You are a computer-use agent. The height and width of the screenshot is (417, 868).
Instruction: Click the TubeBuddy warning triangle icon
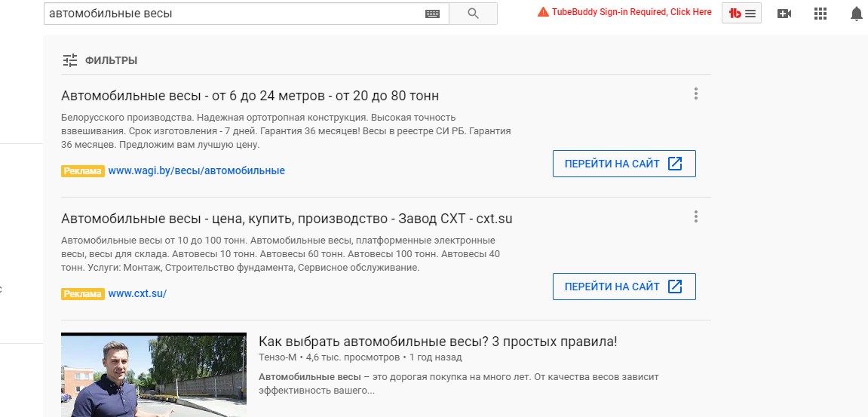543,11
